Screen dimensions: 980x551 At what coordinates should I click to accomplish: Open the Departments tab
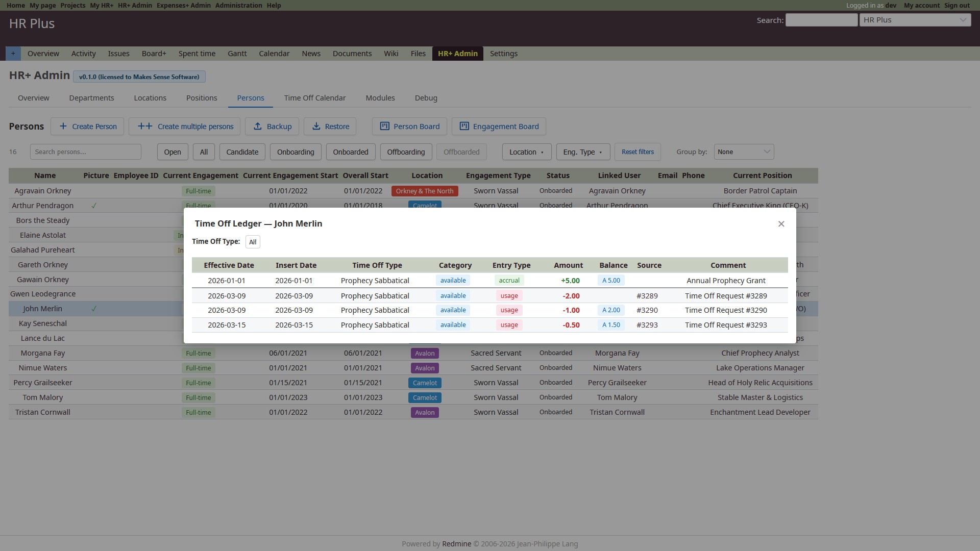tap(91, 98)
